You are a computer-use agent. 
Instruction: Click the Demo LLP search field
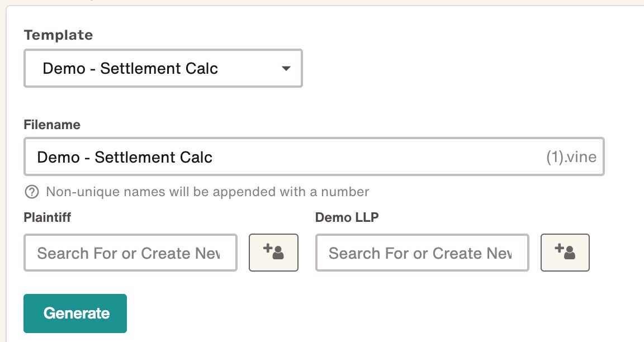[422, 253]
